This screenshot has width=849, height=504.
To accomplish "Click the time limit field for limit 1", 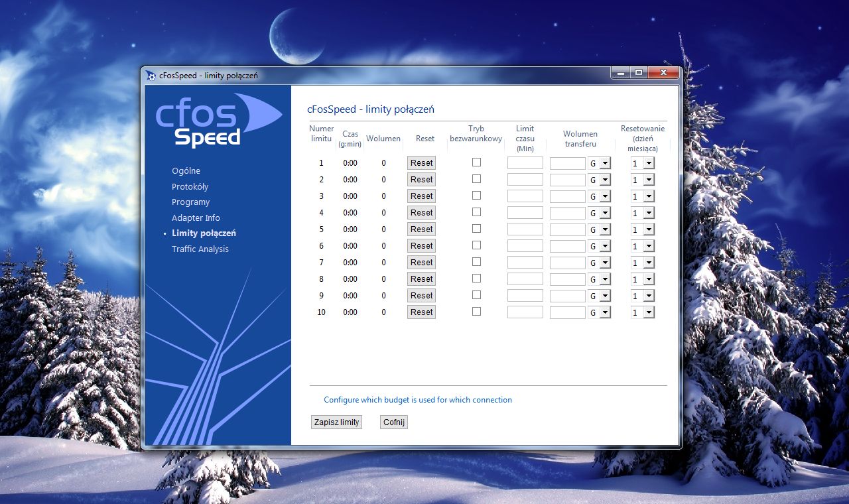I will point(525,163).
